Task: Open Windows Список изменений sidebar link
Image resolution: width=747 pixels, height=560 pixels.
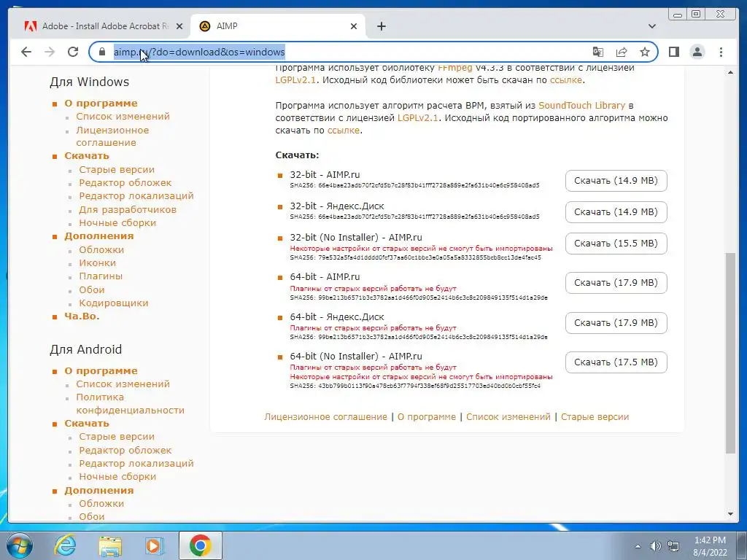Action: tap(123, 116)
